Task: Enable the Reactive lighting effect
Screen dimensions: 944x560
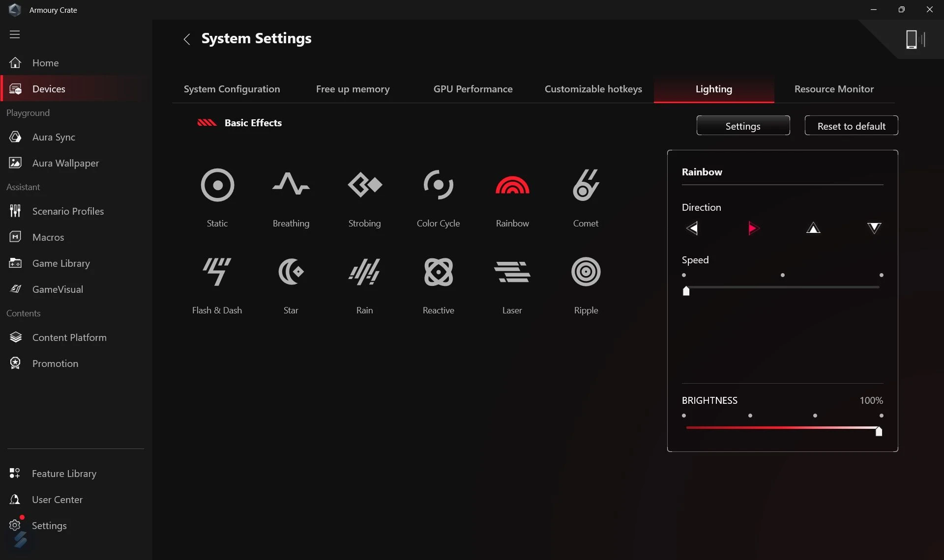Action: click(x=438, y=272)
